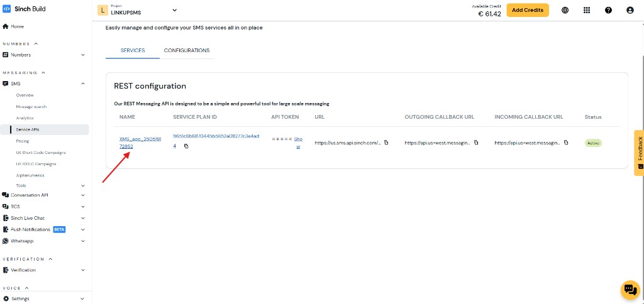Click the service plan ID link

[216, 140]
